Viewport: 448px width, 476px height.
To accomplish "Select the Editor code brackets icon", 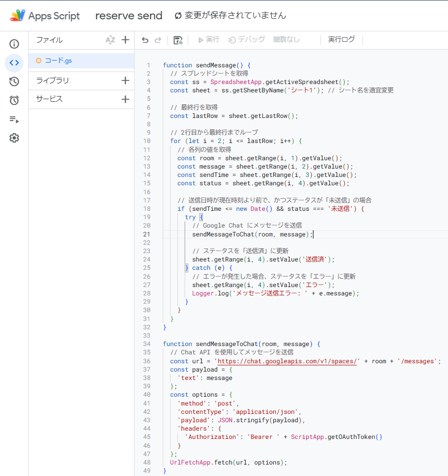I will 14,63.
